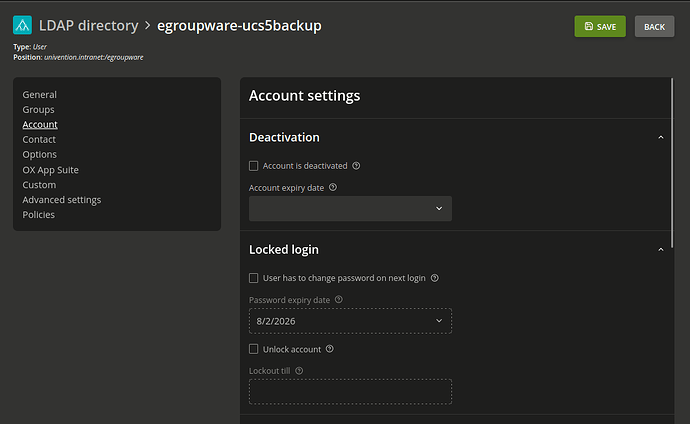Viewport: 690px width, 424px height.
Task: Open the OX App Suite tab
Action: [51, 170]
